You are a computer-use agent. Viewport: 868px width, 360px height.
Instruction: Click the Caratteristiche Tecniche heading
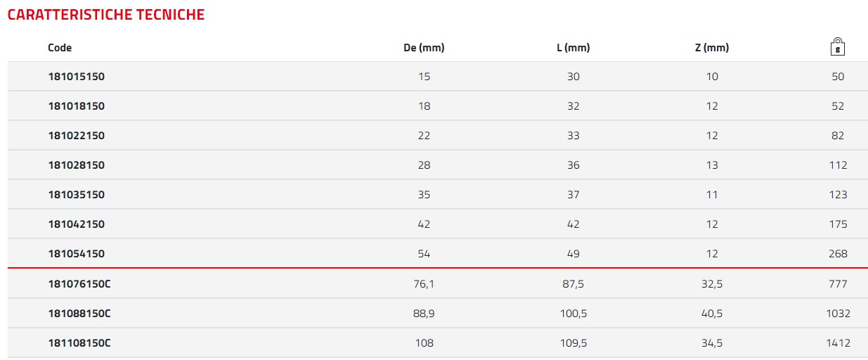click(x=106, y=15)
